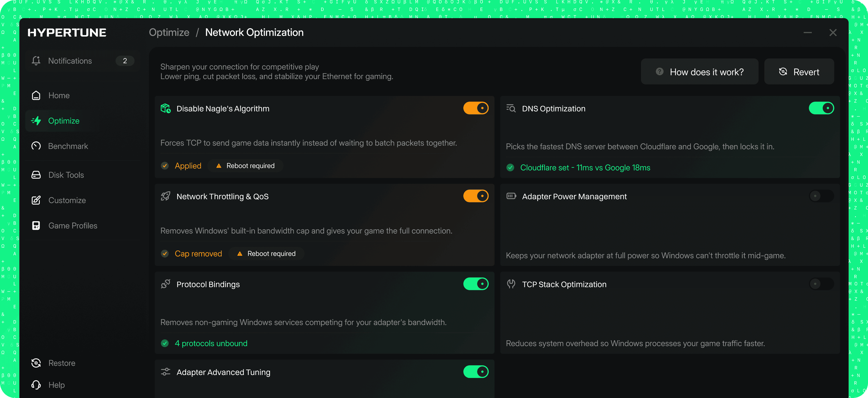Click the Optimize lightning bolt icon
This screenshot has width=868, height=398.
pos(36,121)
